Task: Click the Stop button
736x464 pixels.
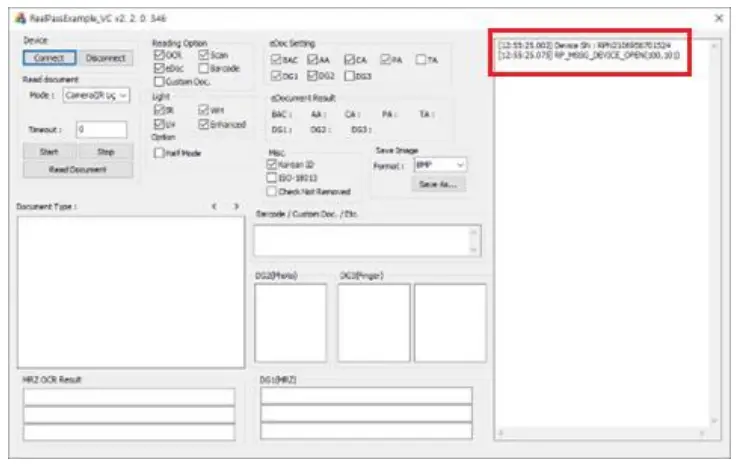Action: click(x=106, y=152)
